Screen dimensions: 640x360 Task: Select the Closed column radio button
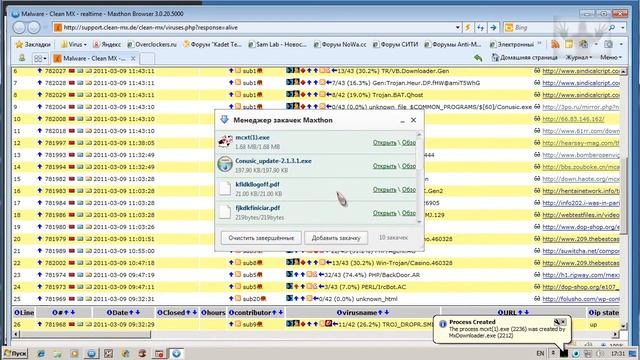[x=160, y=313]
